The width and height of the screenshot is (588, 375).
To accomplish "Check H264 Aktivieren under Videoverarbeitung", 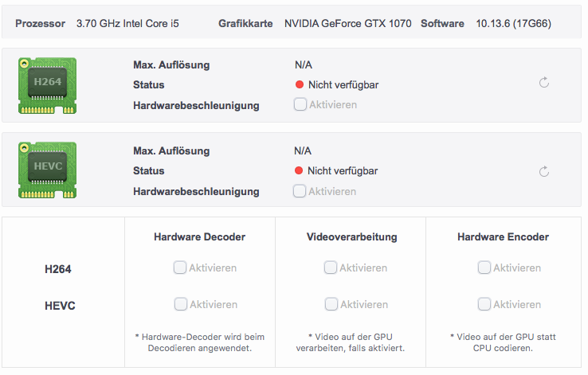I will 331,268.
